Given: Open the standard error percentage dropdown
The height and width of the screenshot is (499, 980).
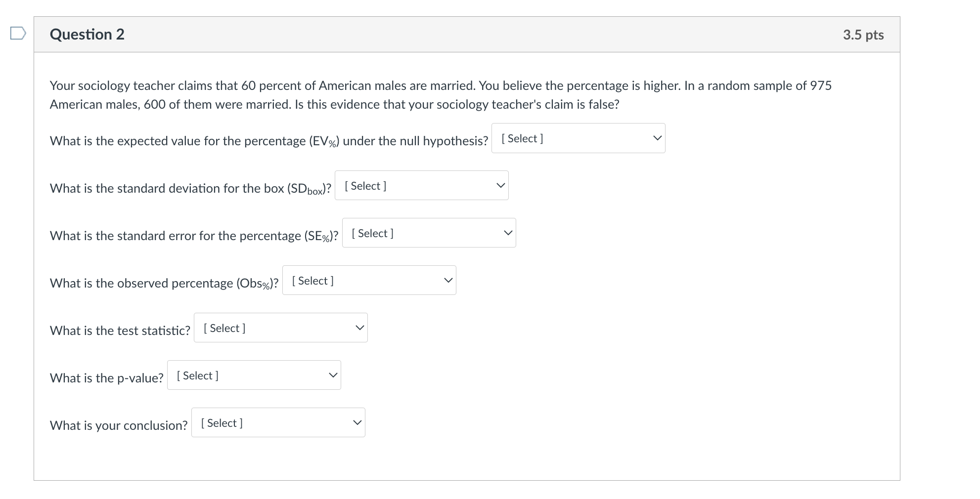Looking at the screenshot, I should [429, 233].
